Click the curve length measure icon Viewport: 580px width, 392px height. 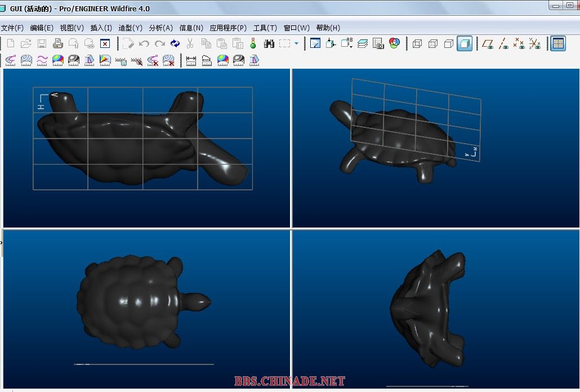click(x=207, y=61)
